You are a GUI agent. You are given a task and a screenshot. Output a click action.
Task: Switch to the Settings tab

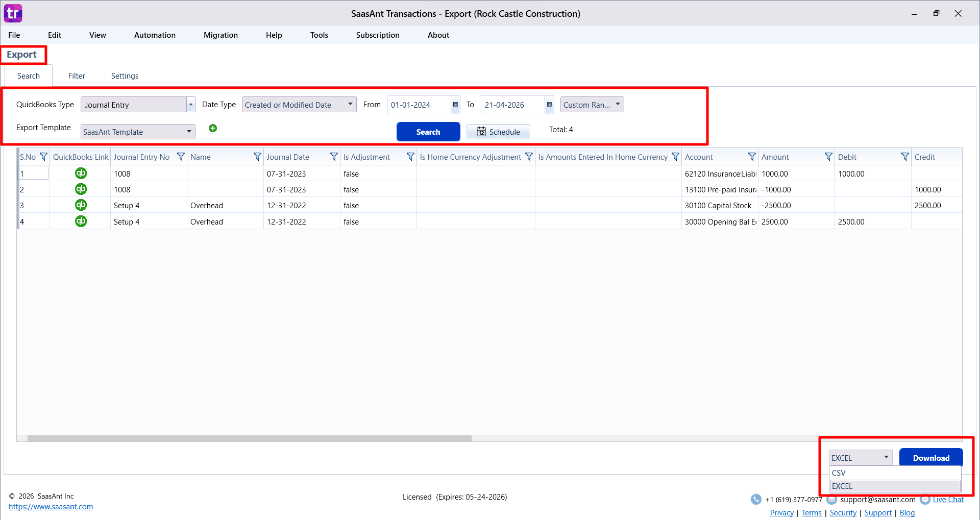[125, 76]
